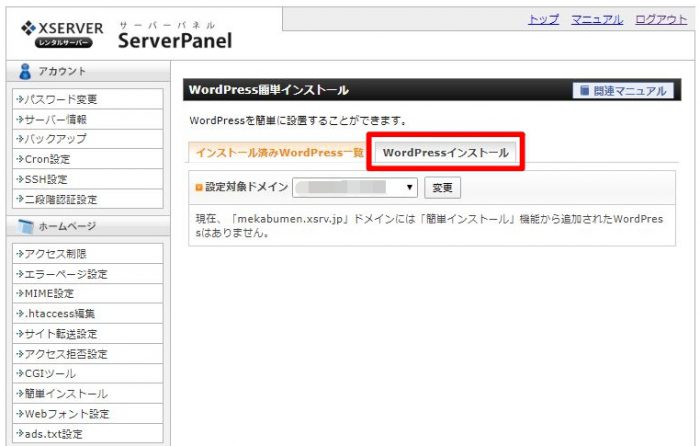The height and width of the screenshot is (446, 700).
Task: Click the XSERVER logo
Action: tap(62, 33)
